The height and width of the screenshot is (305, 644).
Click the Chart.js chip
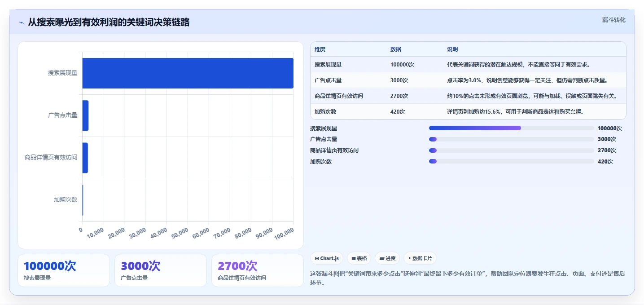click(327, 258)
